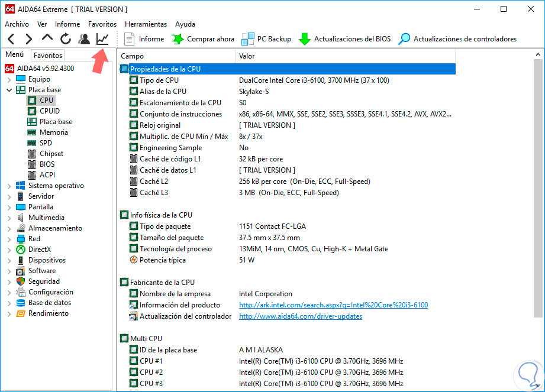Click the vertical scrollbar thumb

click(538, 188)
